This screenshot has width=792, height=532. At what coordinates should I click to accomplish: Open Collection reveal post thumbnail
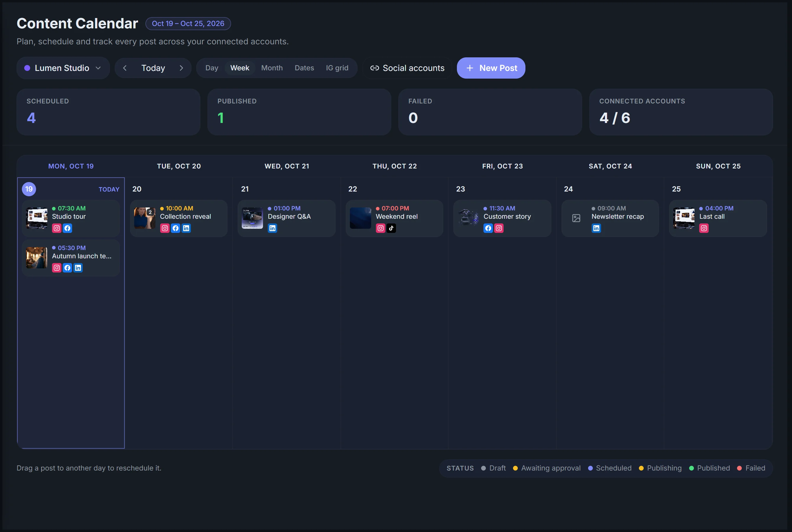[x=145, y=218]
